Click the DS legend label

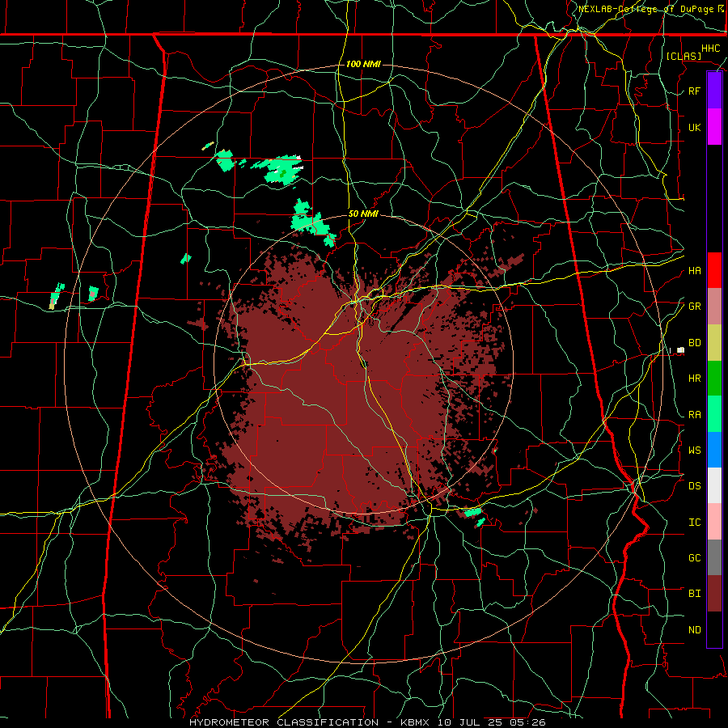point(694,486)
